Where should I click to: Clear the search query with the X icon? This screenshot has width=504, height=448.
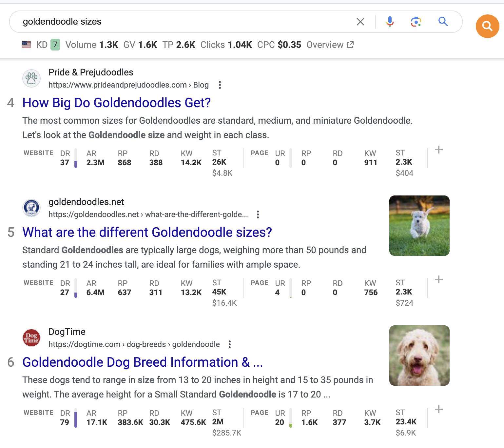click(x=360, y=22)
